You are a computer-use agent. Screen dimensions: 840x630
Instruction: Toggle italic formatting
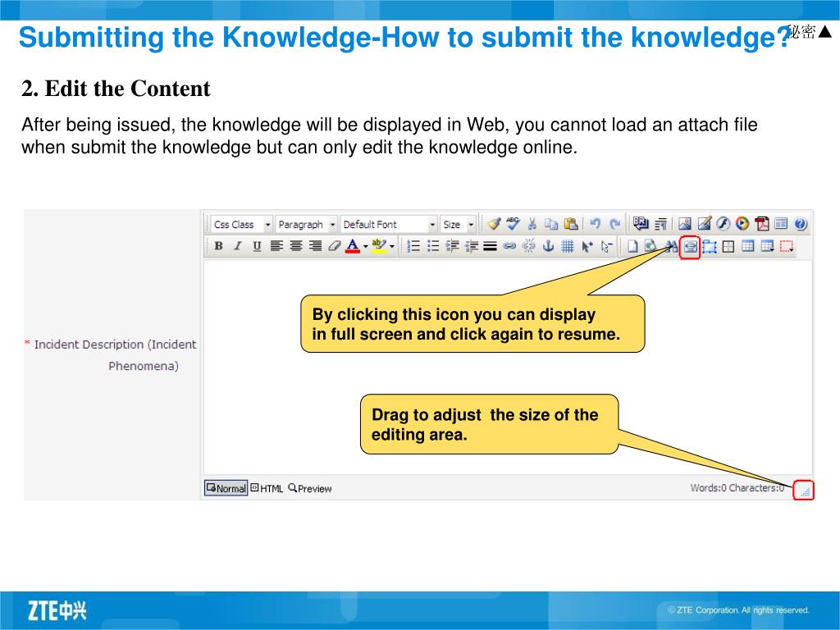click(238, 246)
